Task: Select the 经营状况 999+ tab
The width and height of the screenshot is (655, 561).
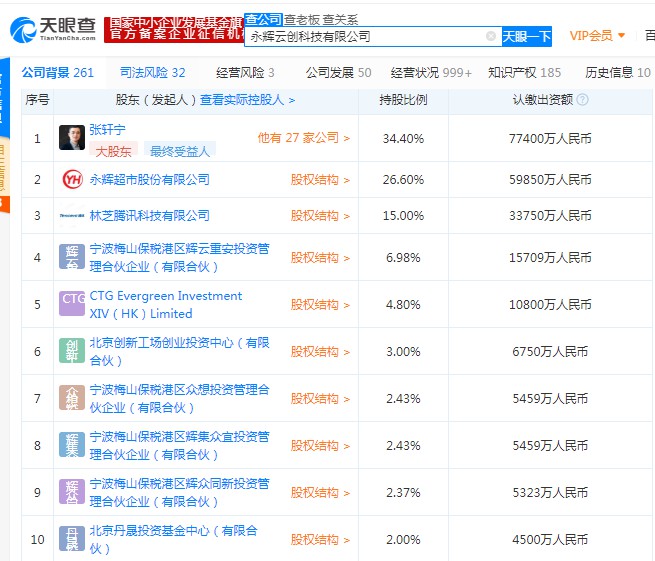Action: pyautogui.click(x=431, y=73)
